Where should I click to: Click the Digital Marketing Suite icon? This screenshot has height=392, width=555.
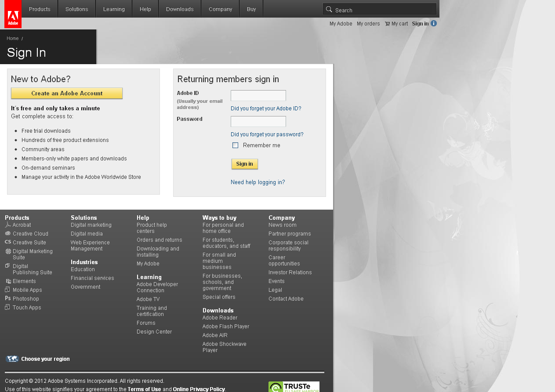[8, 251]
